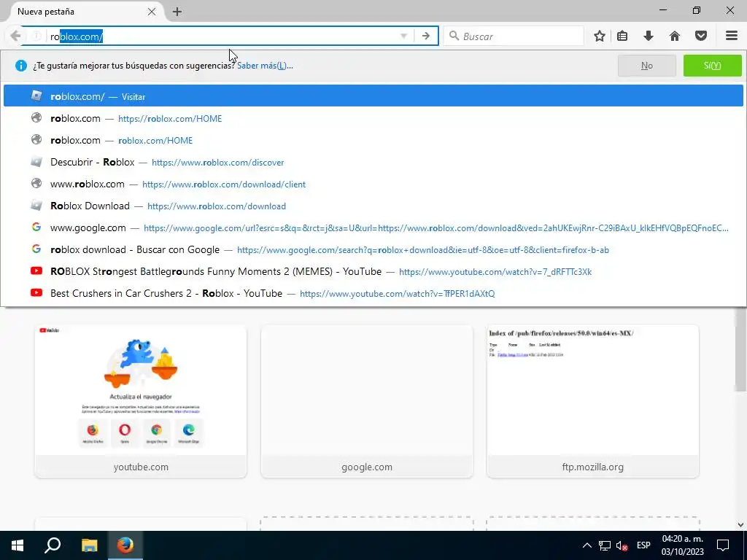Viewport: 747px width, 560px height.
Task: Open the youtube.com tile thumbnail
Action: tap(141, 401)
